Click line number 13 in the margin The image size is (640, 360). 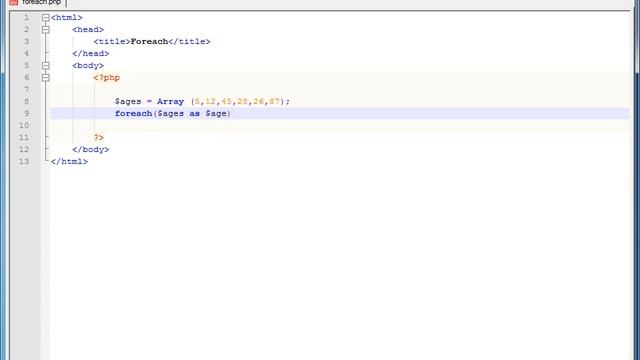[24, 162]
